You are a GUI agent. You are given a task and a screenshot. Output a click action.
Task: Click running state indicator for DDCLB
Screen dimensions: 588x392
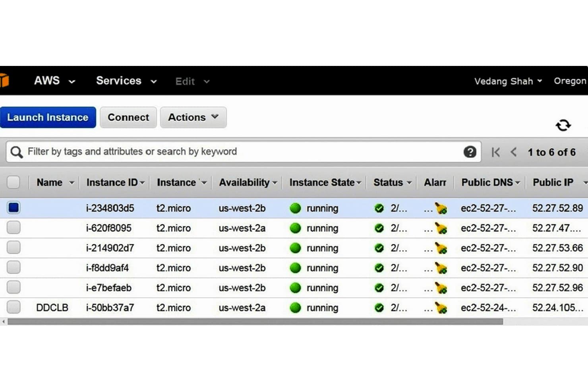[295, 307]
